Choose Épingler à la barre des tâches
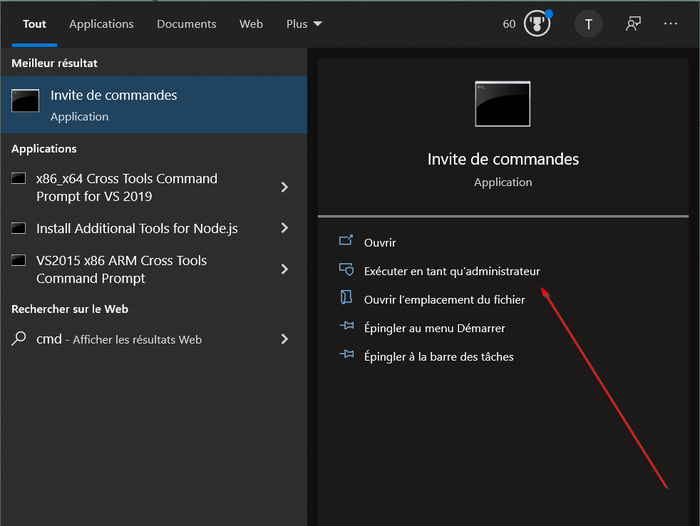 point(439,357)
